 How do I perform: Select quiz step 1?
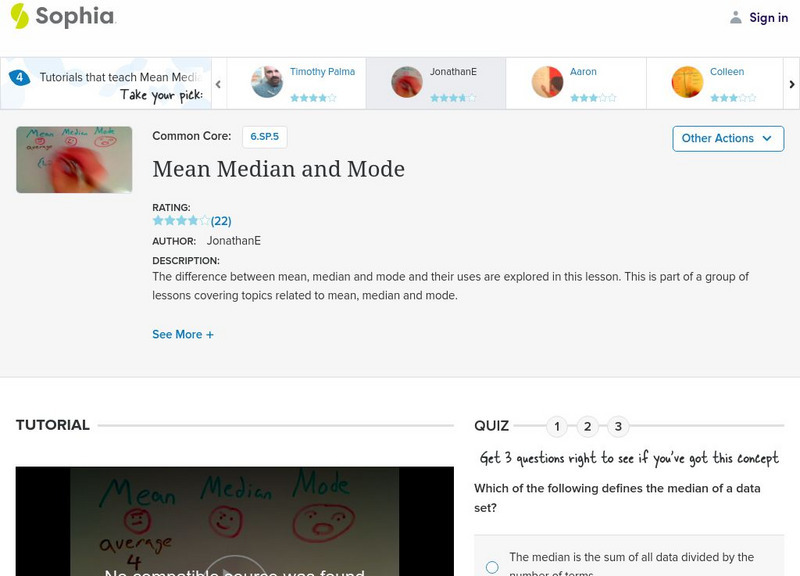click(557, 425)
